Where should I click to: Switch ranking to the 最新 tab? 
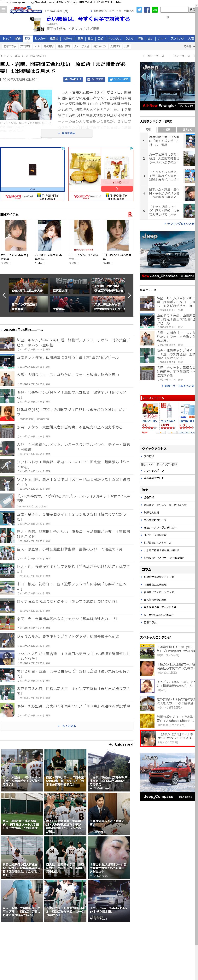148,129
